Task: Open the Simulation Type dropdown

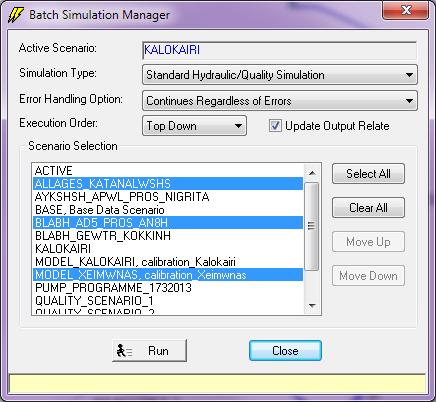Action: point(280,75)
